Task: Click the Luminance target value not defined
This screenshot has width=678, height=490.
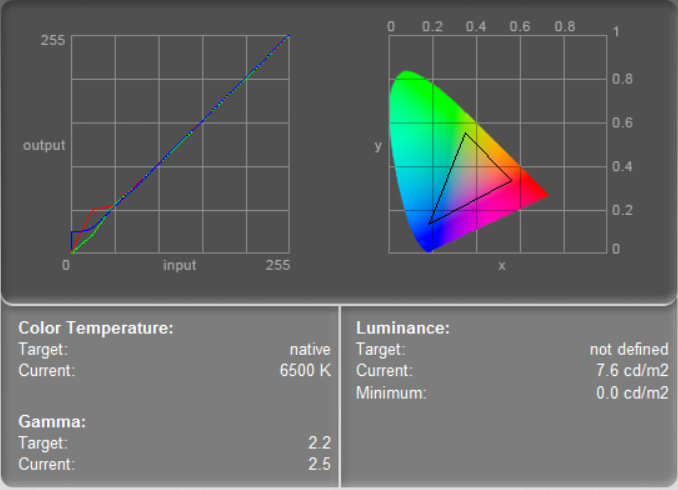Action: [628, 349]
